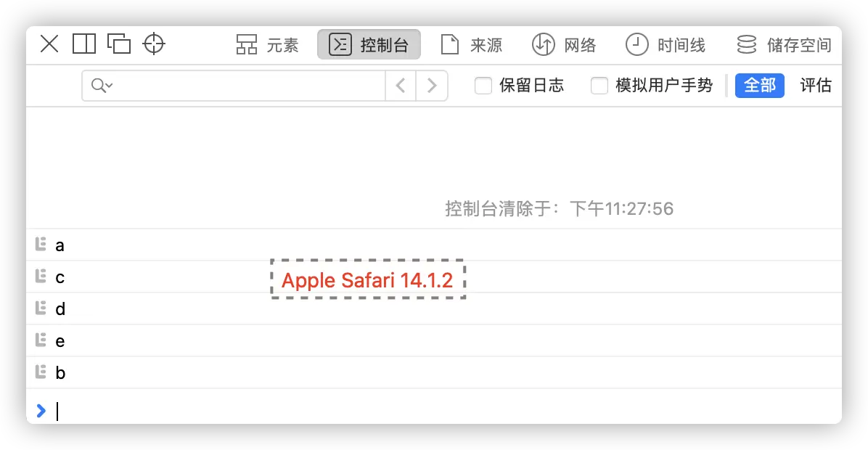
Task: Select console log text "e"
Action: pos(60,342)
